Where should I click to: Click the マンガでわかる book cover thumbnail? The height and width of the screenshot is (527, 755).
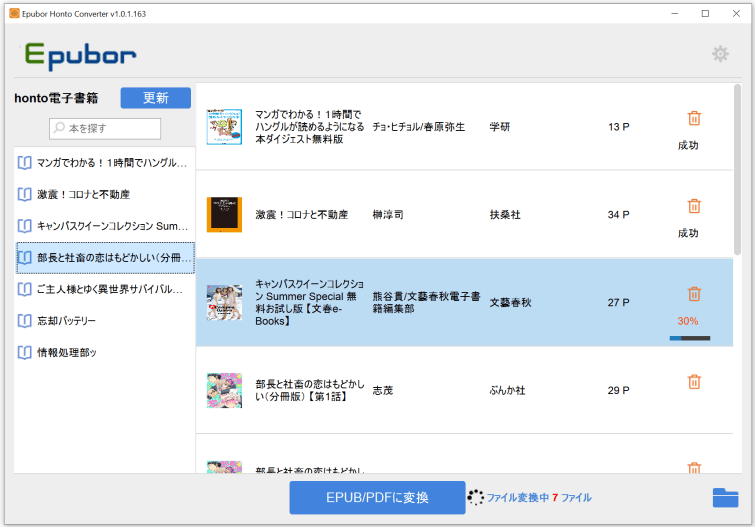click(x=224, y=127)
